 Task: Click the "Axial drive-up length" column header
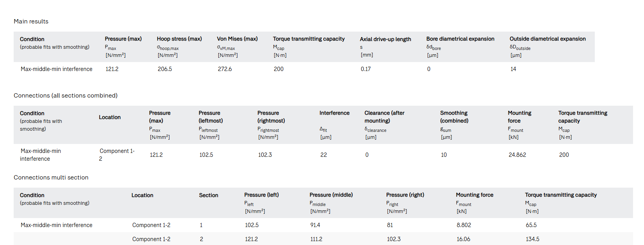(385, 39)
